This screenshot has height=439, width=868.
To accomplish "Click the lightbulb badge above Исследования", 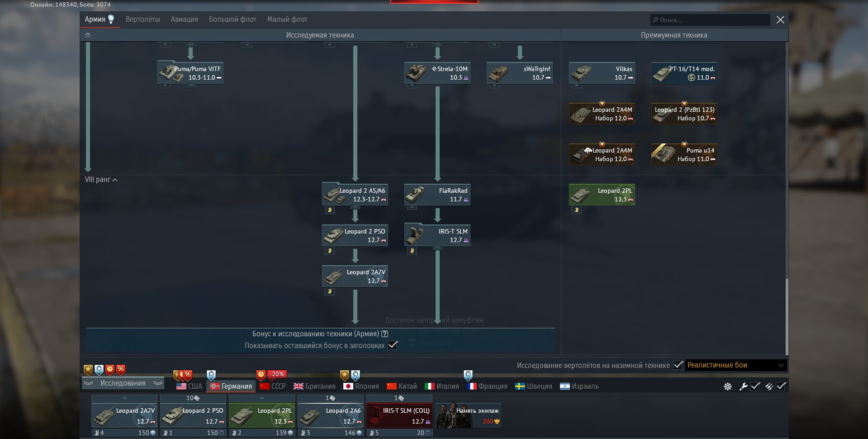I will pos(99,370).
